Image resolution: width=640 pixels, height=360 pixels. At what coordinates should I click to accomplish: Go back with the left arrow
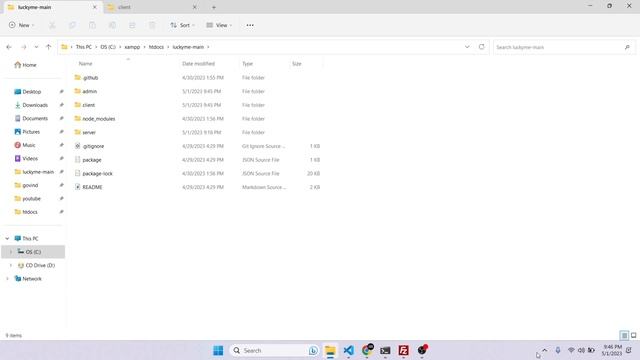[9, 47]
